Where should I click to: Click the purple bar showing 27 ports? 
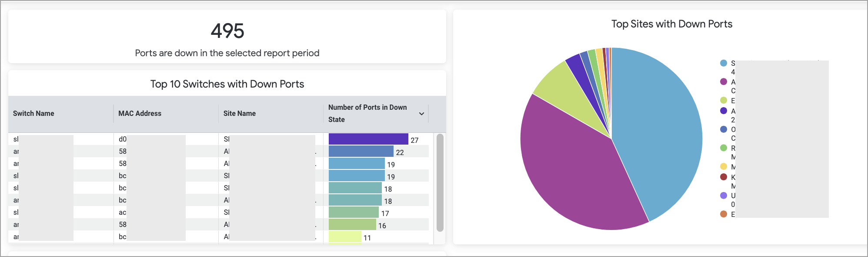[x=368, y=139]
